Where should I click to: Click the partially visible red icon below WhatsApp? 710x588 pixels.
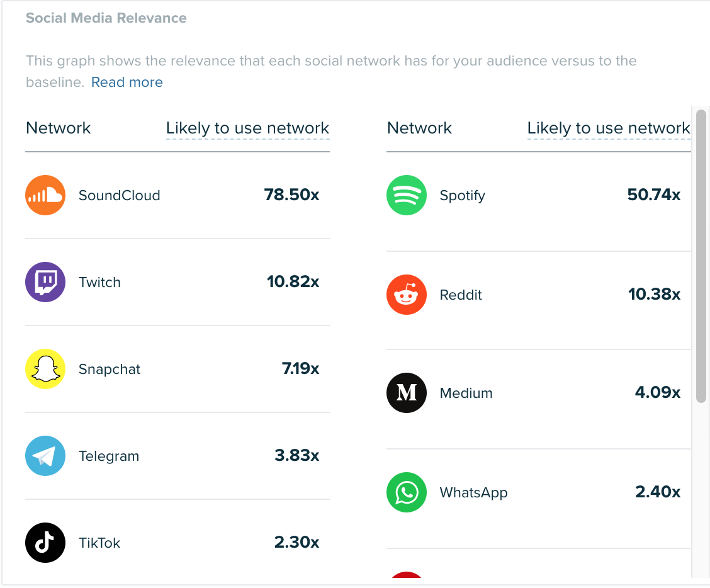point(407,575)
